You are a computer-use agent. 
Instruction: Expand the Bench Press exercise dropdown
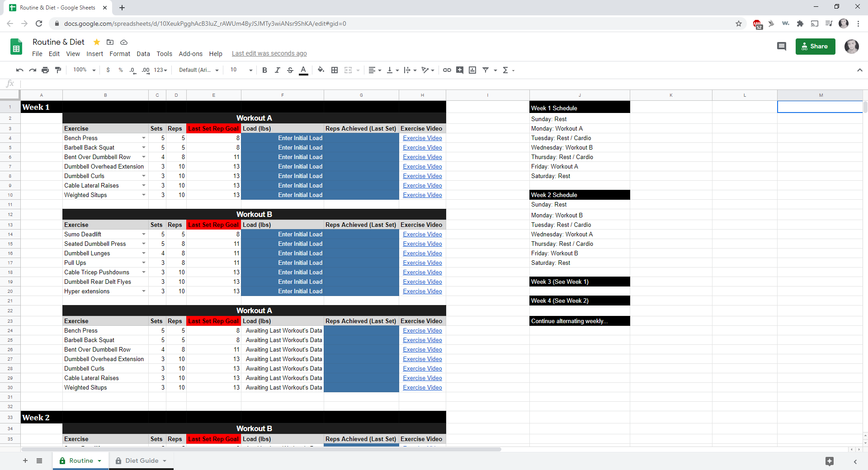coord(144,138)
